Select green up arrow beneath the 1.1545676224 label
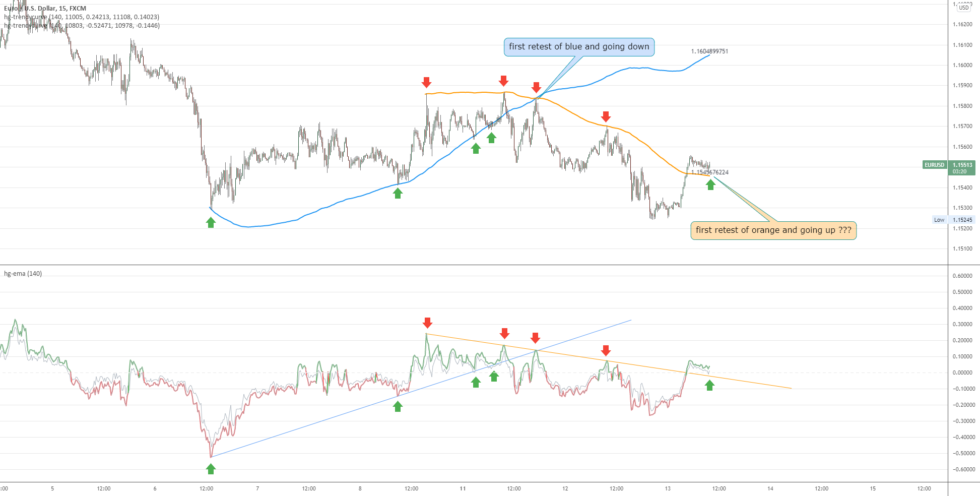Image resolution: width=980 pixels, height=496 pixels. [710, 185]
